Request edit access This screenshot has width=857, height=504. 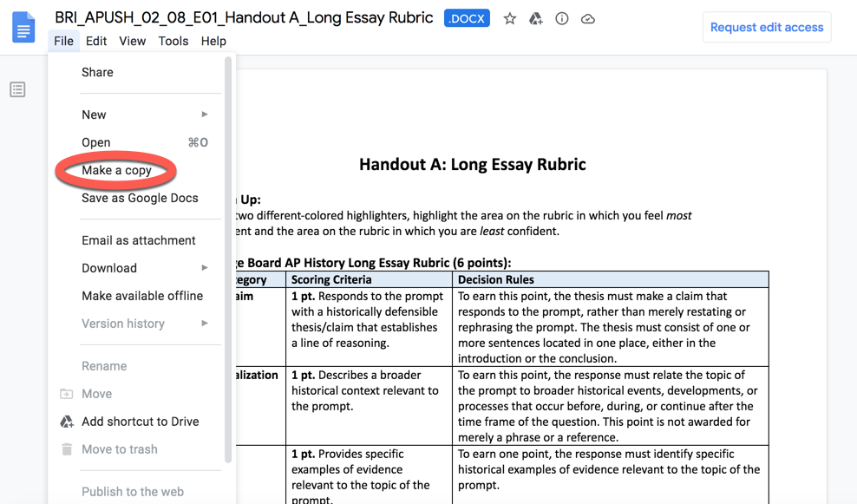point(766,28)
